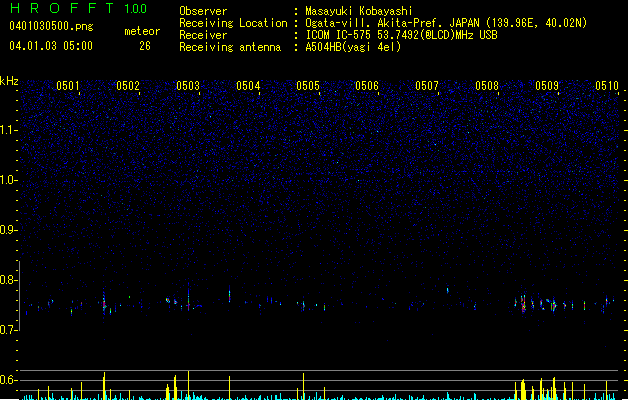Click the 0.9 frequency axis label

point(8,230)
